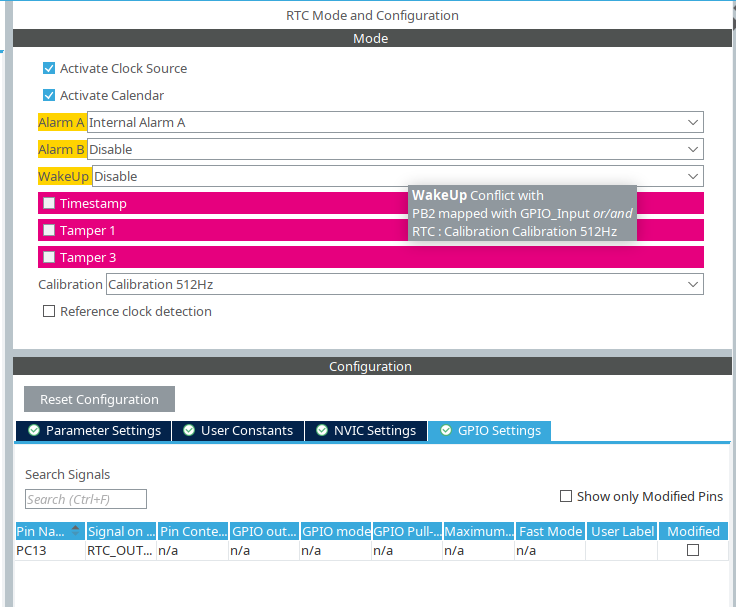This screenshot has height=607, width=736.
Task: Click the NVIC Settings green check icon
Action: click(x=322, y=430)
